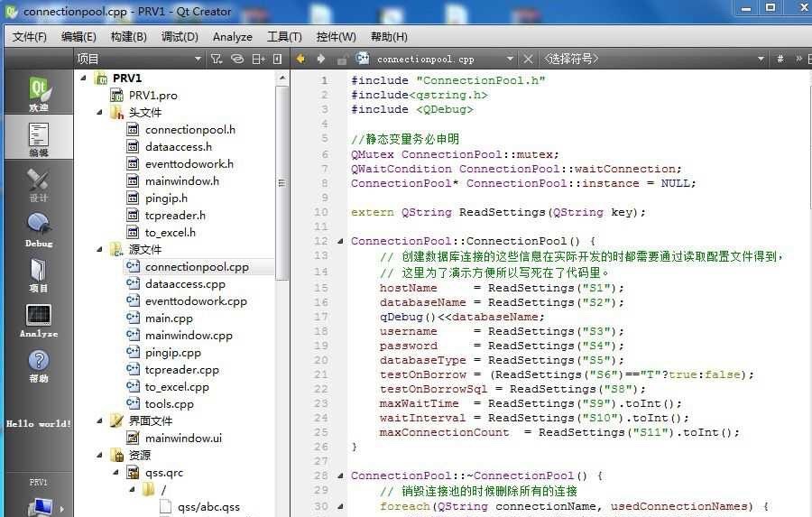Collapse the 头文件 folder

pos(99,113)
